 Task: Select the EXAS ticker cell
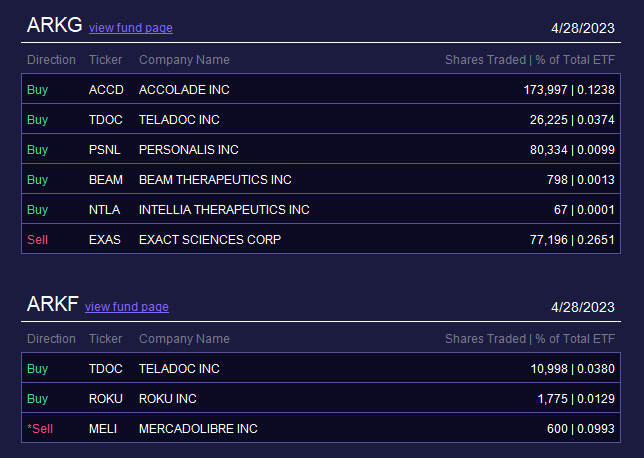pyautogui.click(x=105, y=239)
